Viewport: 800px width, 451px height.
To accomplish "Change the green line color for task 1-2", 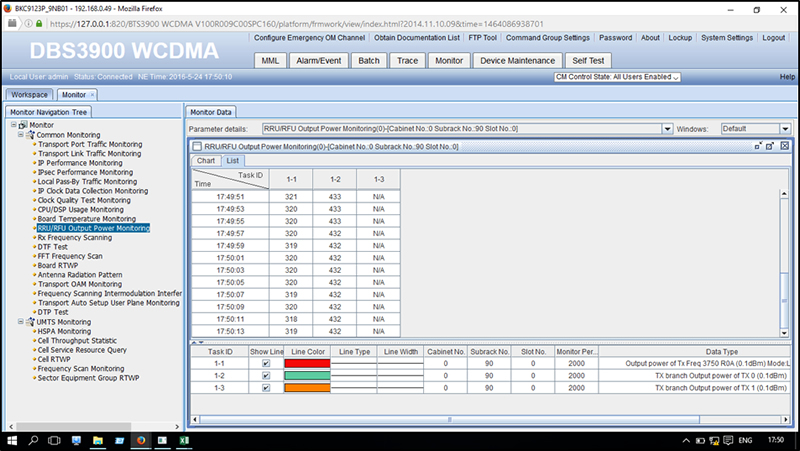I will [x=307, y=375].
